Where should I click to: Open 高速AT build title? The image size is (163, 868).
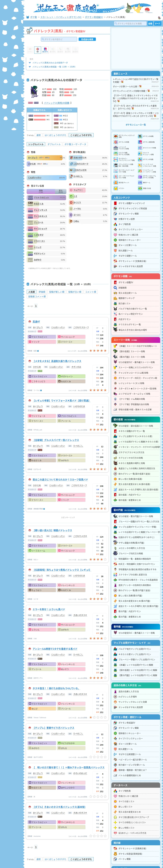(36, 322)
